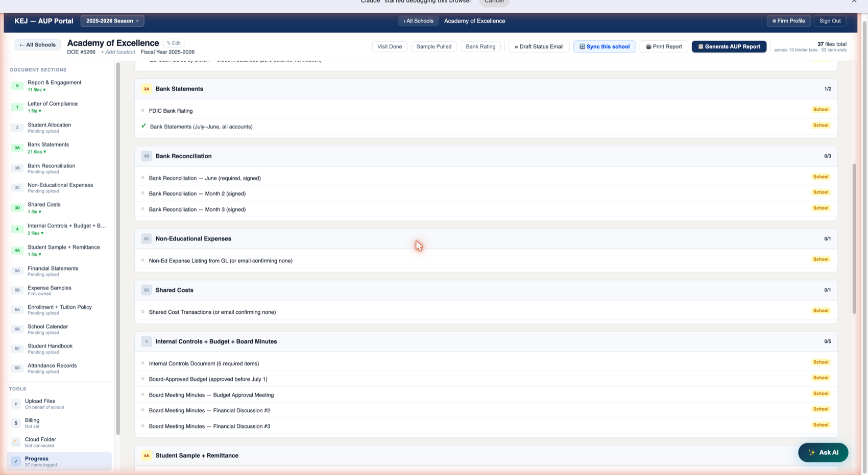868x475 pixels.
Task: Select Student Allocation in document sections
Action: pyautogui.click(x=59, y=128)
